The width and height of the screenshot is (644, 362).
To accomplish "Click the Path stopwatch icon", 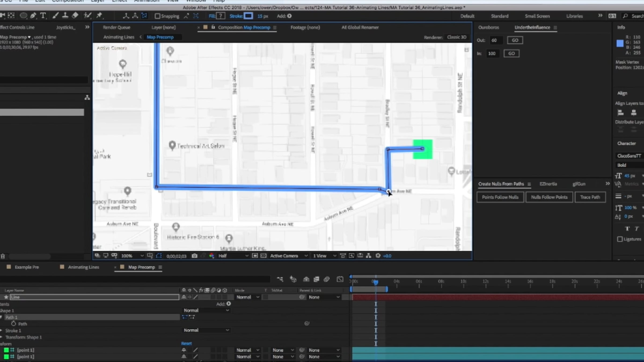I will [14, 324].
